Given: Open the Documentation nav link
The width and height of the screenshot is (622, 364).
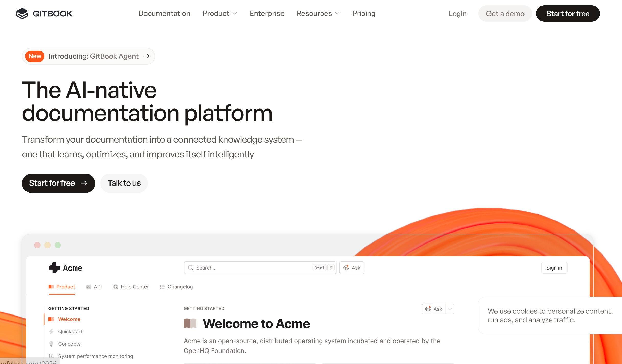Looking at the screenshot, I should pos(164,13).
